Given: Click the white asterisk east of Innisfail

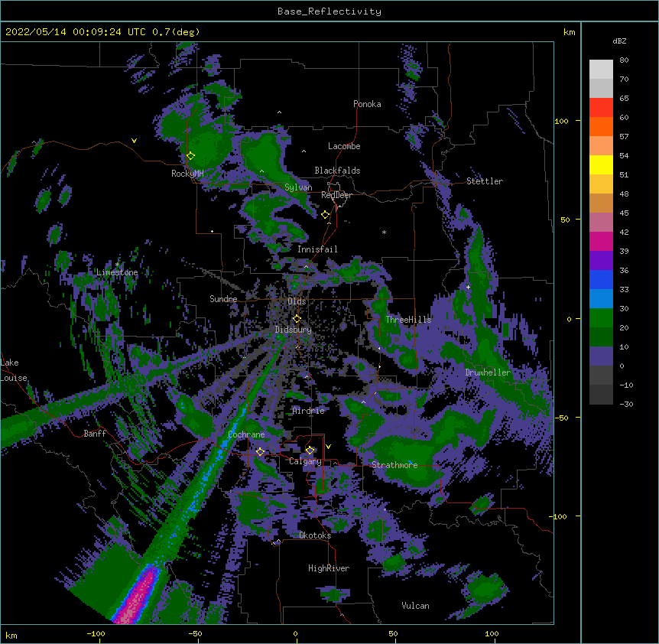Looking at the screenshot, I should (x=384, y=232).
